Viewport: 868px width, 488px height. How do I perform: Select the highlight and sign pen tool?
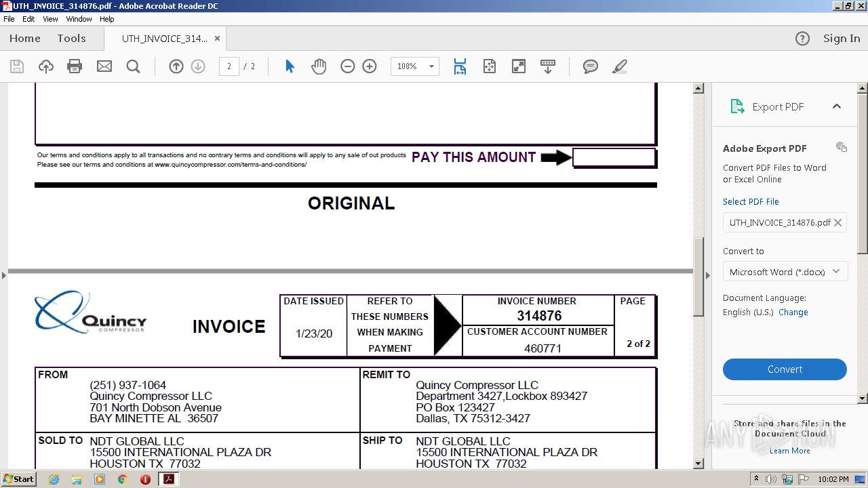619,66
